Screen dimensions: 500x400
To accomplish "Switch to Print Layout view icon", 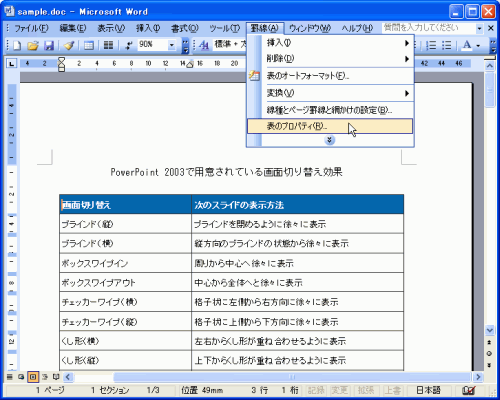I will point(33,377).
